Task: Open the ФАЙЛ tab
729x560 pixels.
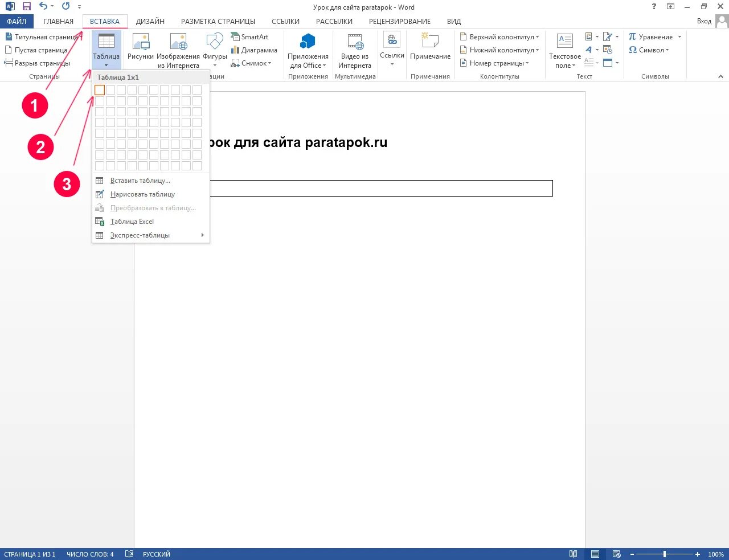Action: click(x=17, y=21)
